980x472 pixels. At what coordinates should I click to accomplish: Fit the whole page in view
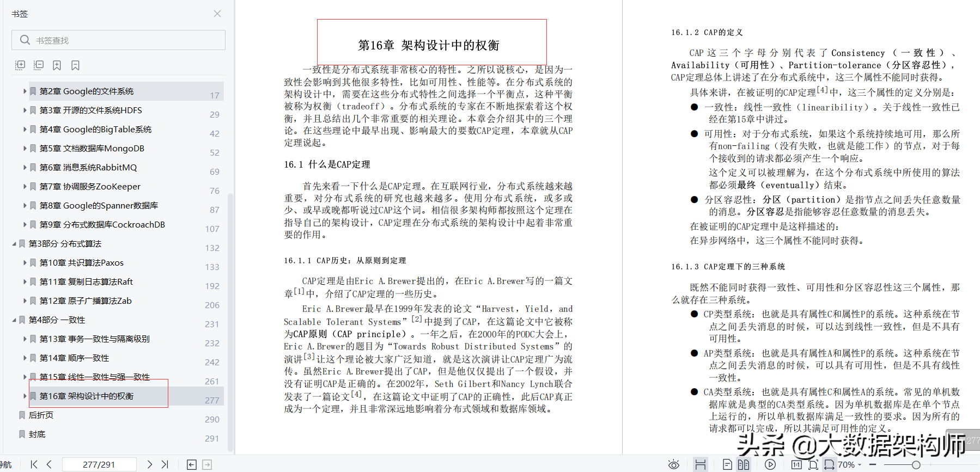pos(813,464)
